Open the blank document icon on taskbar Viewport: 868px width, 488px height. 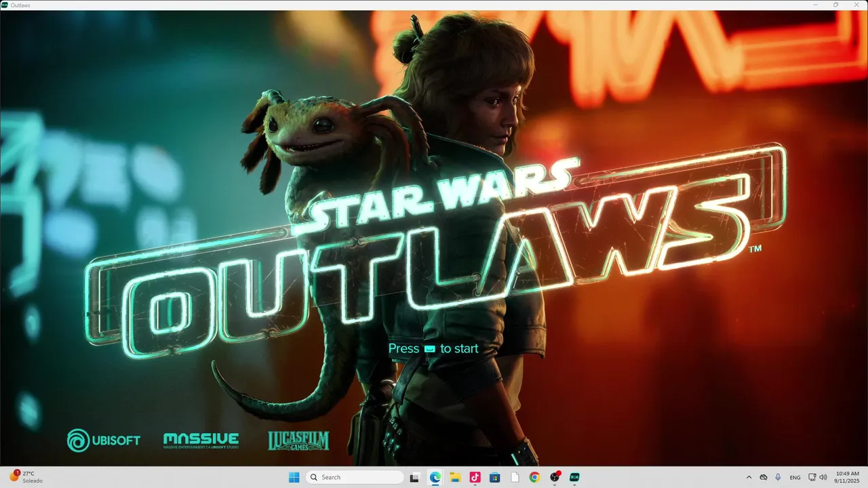(x=515, y=477)
